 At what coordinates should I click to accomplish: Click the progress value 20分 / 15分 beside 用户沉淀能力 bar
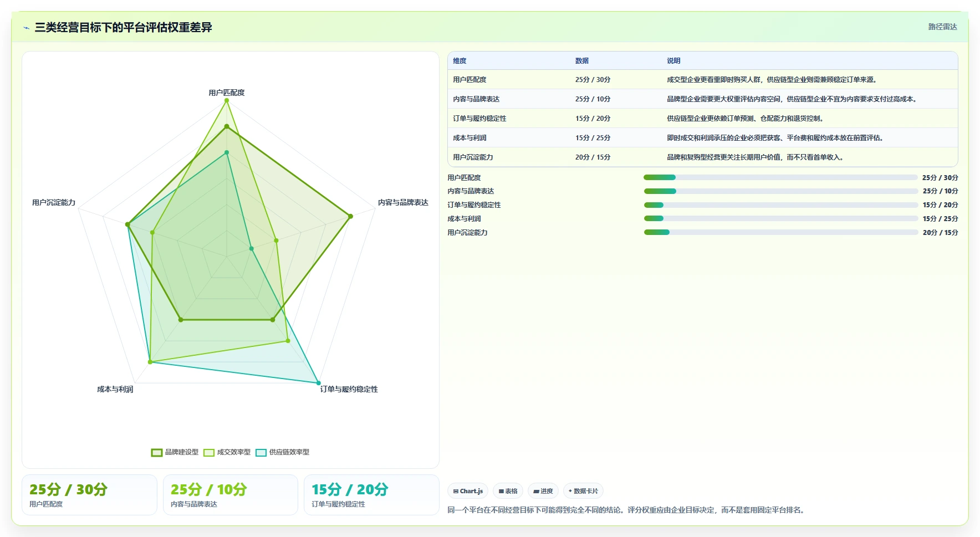coord(940,233)
